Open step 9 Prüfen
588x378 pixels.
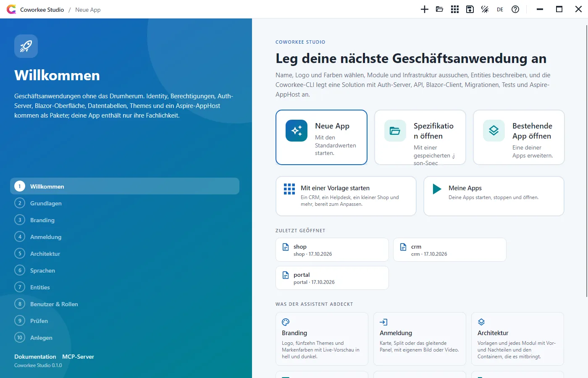125,320
